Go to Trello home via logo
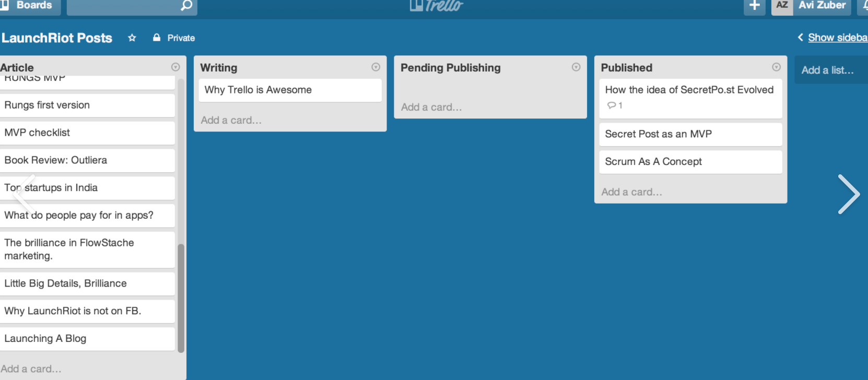The image size is (868, 380). click(x=437, y=6)
